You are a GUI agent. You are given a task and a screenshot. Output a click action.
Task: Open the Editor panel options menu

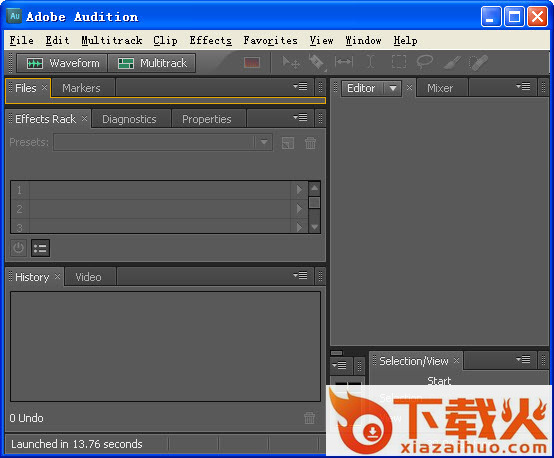point(523,86)
